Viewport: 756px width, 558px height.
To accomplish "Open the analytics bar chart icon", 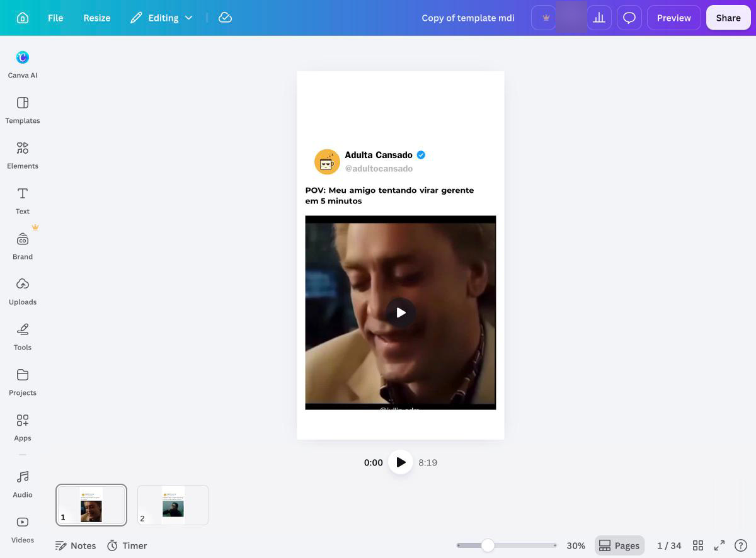I will [599, 18].
